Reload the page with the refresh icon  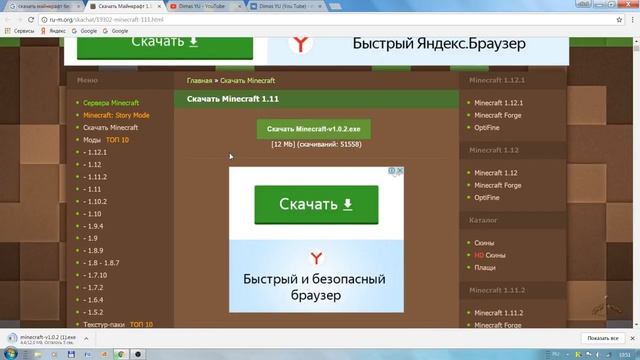[31, 20]
